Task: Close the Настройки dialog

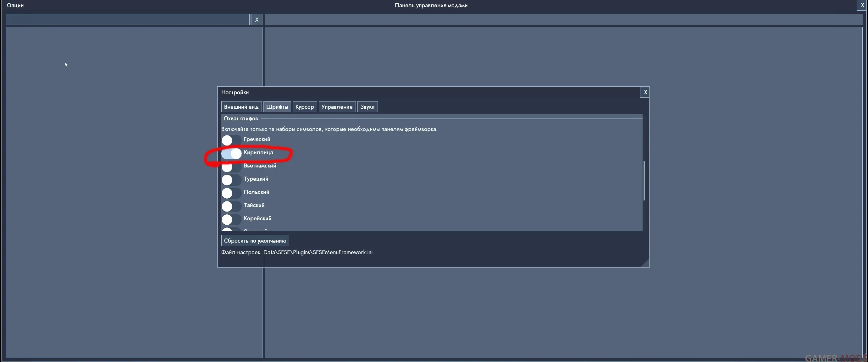Action: coord(645,92)
